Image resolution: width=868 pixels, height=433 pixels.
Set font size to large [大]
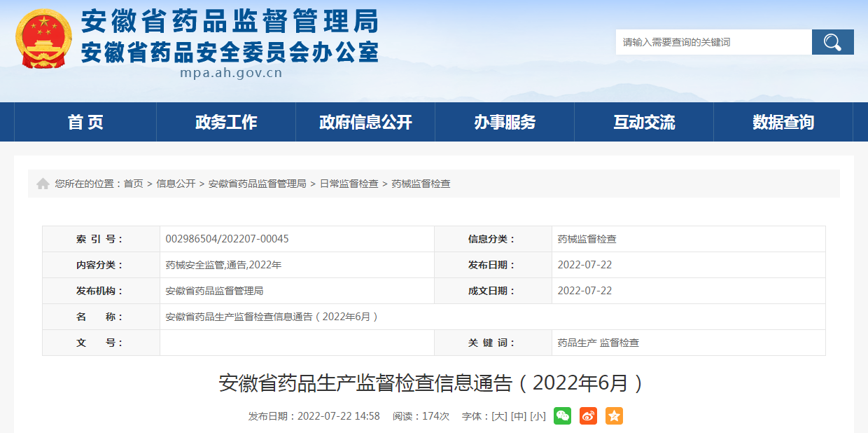click(499, 416)
